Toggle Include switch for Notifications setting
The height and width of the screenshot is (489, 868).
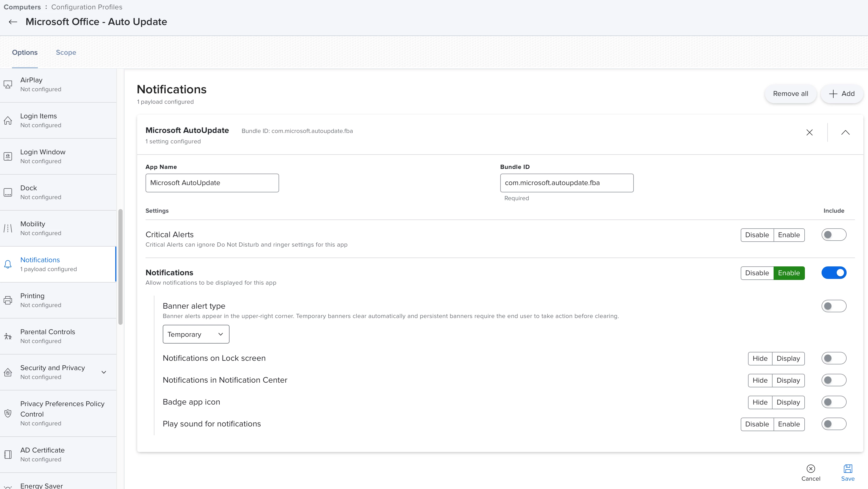click(x=834, y=273)
